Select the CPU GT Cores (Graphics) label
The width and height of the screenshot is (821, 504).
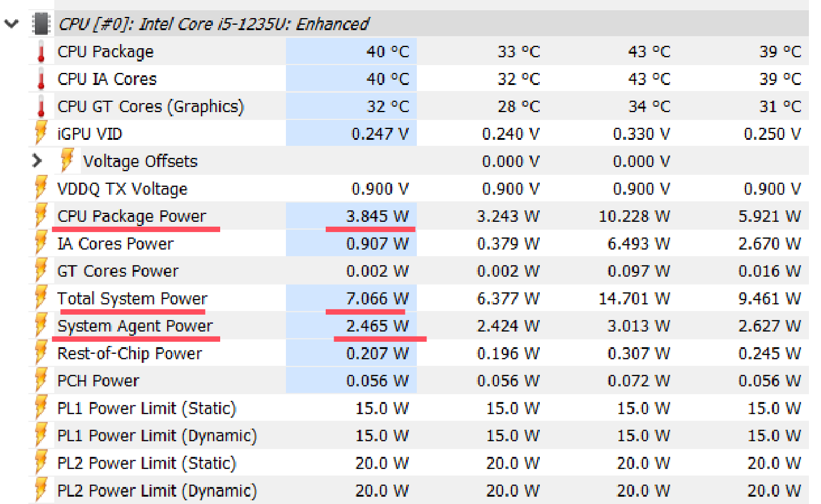tap(151, 107)
